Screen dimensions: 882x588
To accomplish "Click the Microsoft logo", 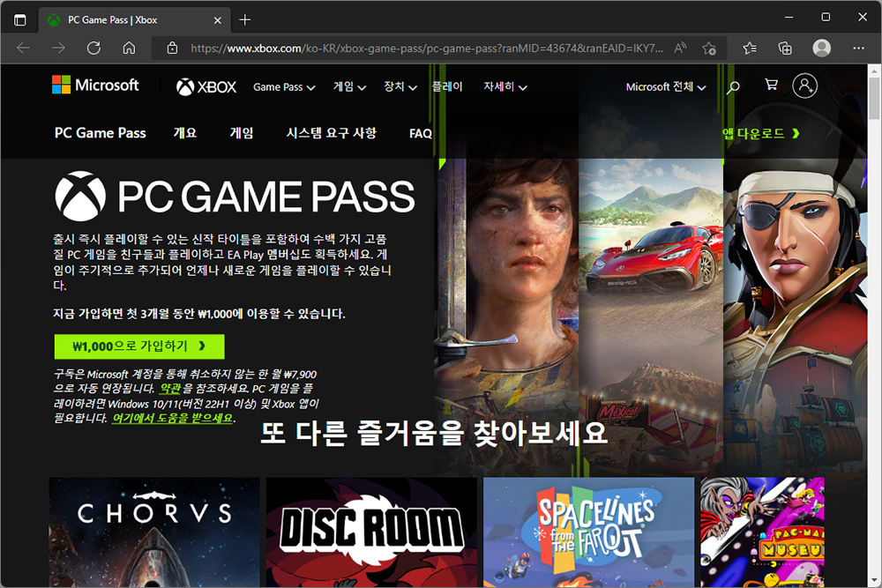I will tap(95, 85).
